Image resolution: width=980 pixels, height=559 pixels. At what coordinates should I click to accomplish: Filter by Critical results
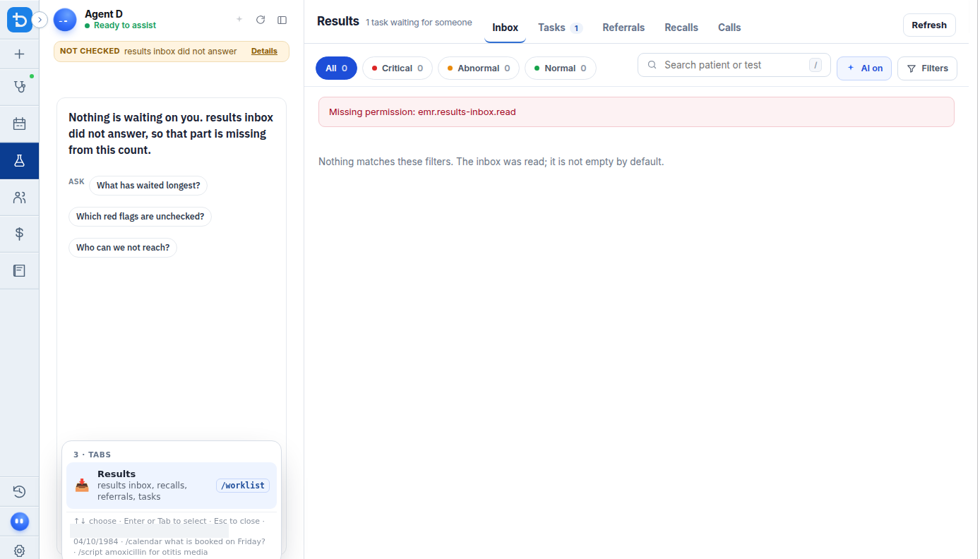coord(398,68)
